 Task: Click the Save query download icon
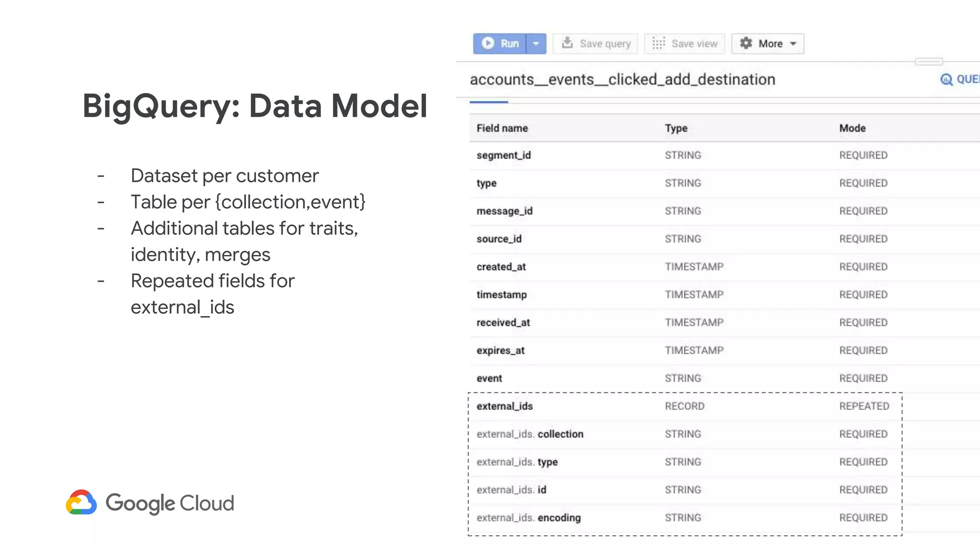pos(567,43)
